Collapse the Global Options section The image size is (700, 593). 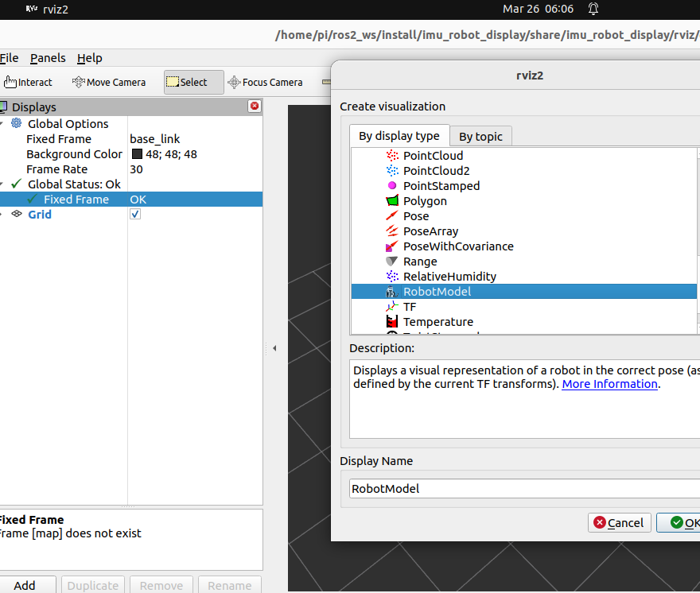pos(2,123)
